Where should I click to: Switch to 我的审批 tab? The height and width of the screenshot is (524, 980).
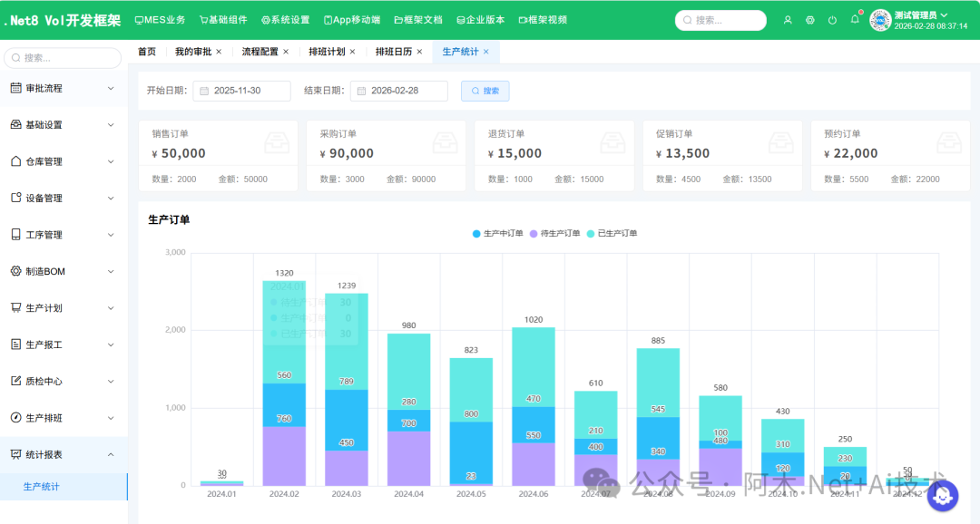[193, 52]
